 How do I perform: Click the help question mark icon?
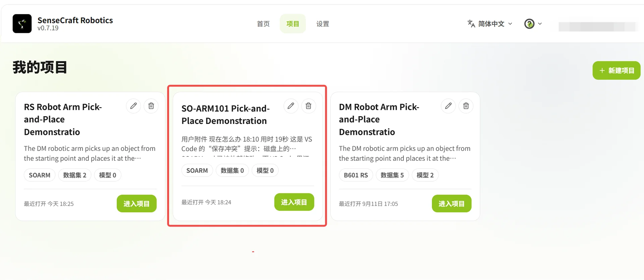(529, 24)
